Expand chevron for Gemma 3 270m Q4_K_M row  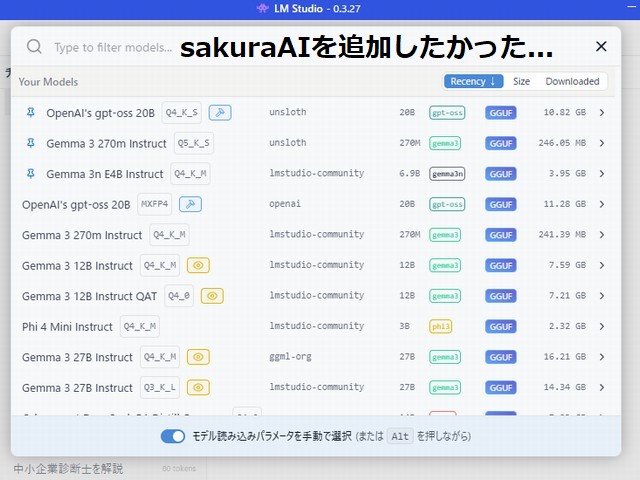(x=602, y=235)
